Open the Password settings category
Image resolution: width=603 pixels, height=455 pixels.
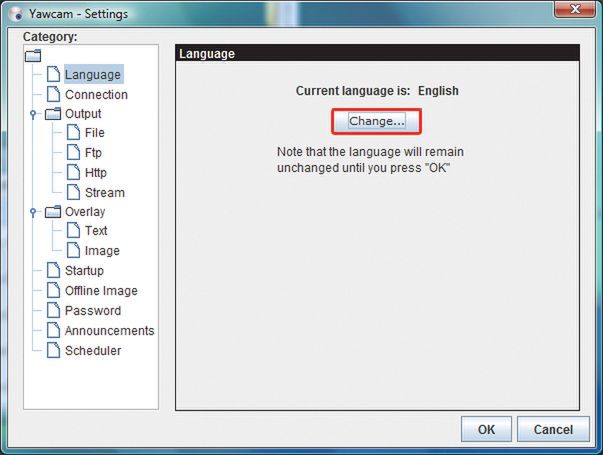click(93, 310)
